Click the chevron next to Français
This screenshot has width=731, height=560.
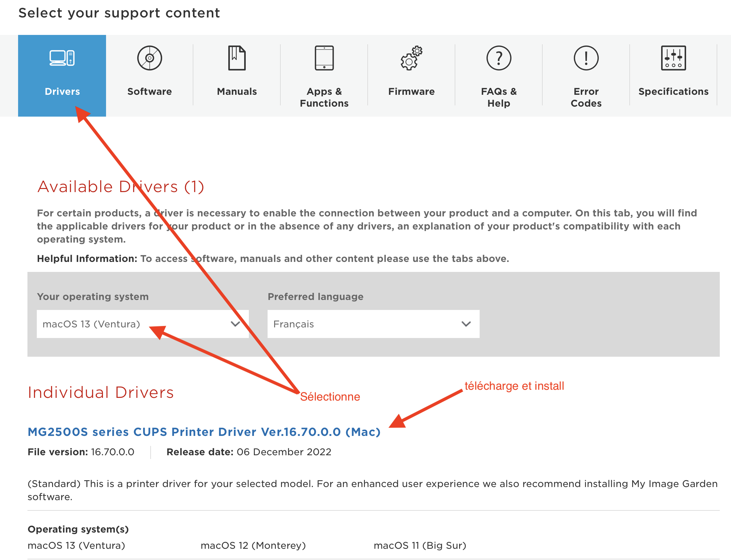tap(466, 324)
